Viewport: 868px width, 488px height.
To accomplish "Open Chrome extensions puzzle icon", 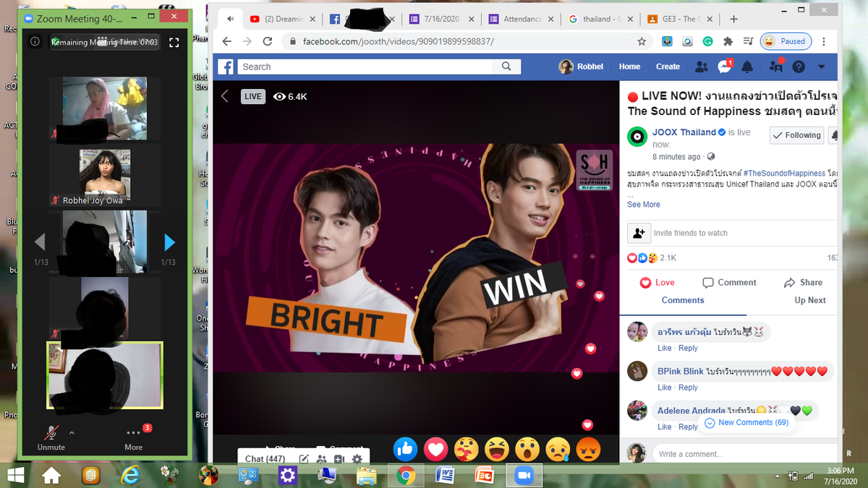I will click(x=728, y=41).
